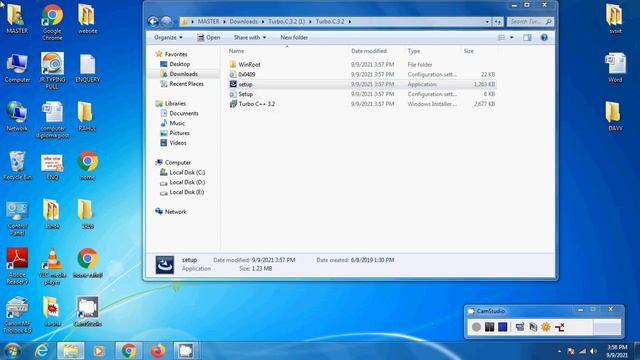Expand the arrow after MASTER breadcrumb
Screen dimensions: 640x360
224,21
